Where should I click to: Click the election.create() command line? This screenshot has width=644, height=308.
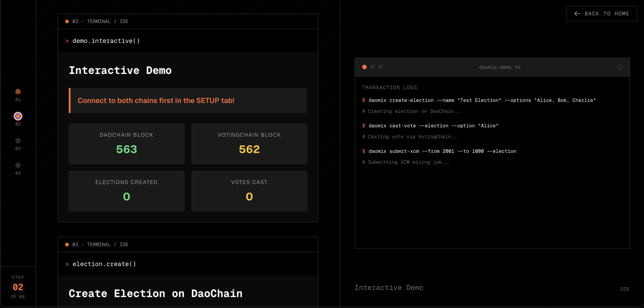coord(104,264)
